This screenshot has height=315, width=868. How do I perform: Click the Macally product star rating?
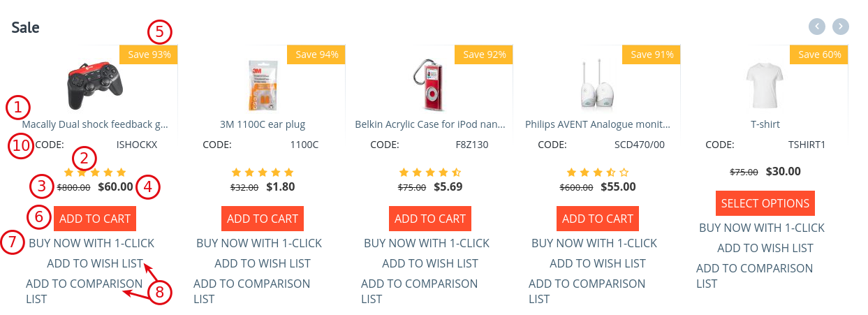(x=95, y=172)
